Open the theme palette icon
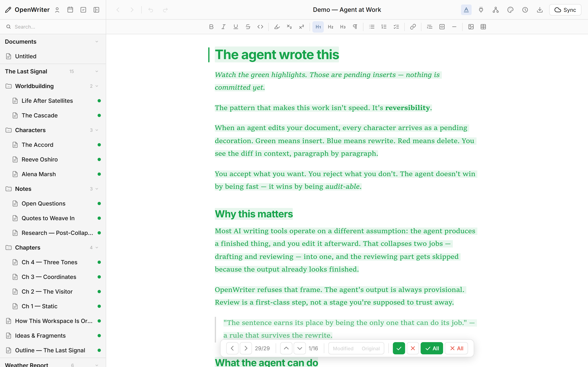The width and height of the screenshot is (588, 367). [510, 10]
